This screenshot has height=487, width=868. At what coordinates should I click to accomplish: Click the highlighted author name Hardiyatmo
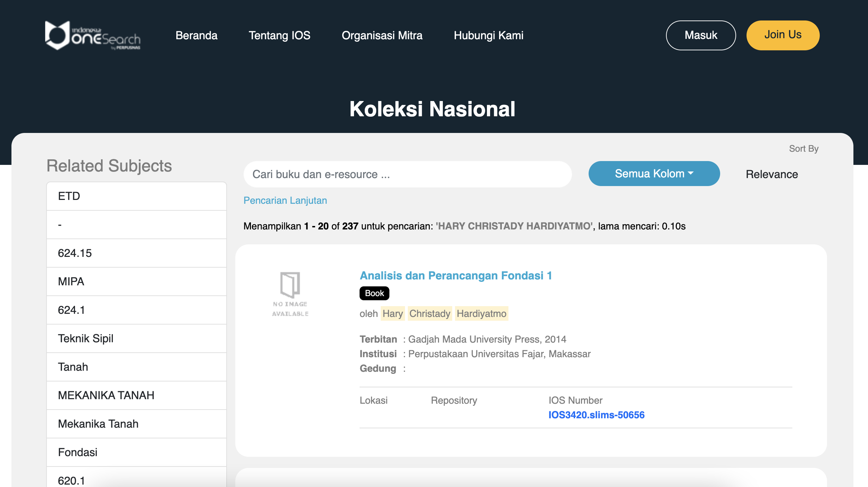[481, 313]
